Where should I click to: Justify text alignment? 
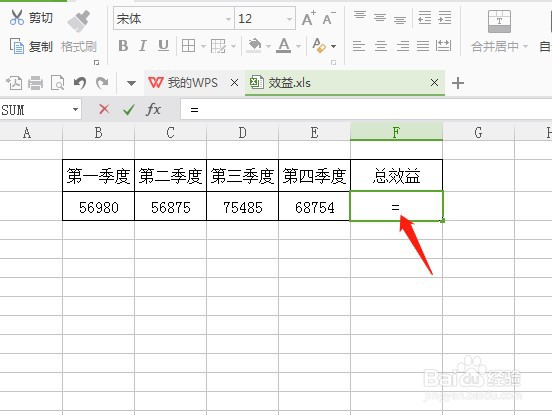[x=423, y=46]
